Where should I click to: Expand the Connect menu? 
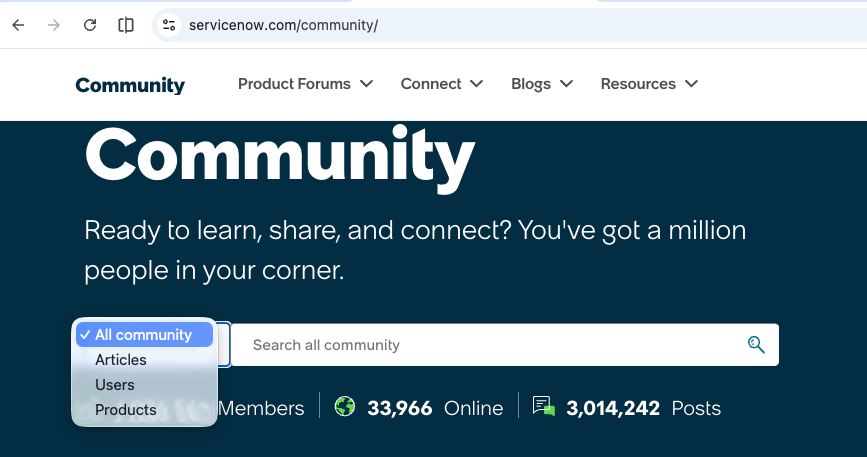pos(442,84)
